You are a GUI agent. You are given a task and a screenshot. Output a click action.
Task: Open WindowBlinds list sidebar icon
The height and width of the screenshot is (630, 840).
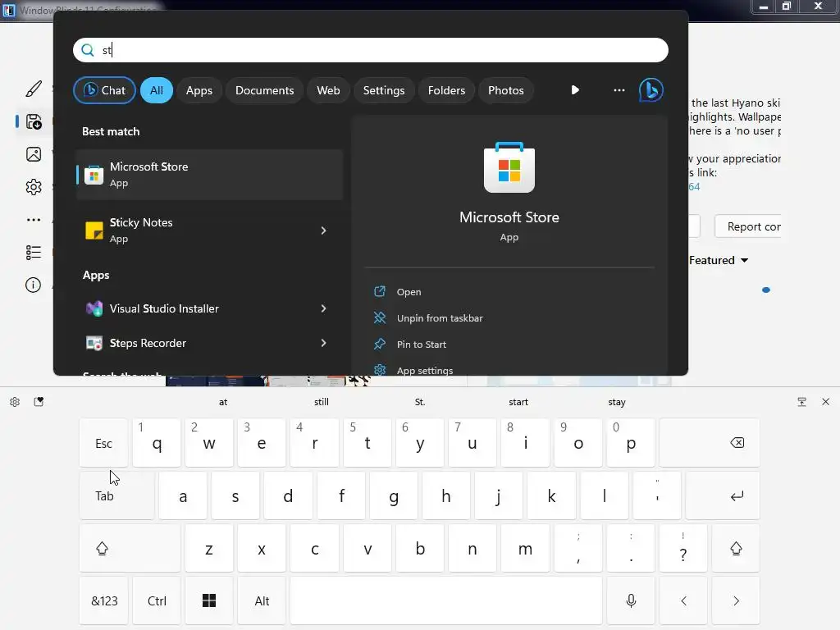coord(33,253)
